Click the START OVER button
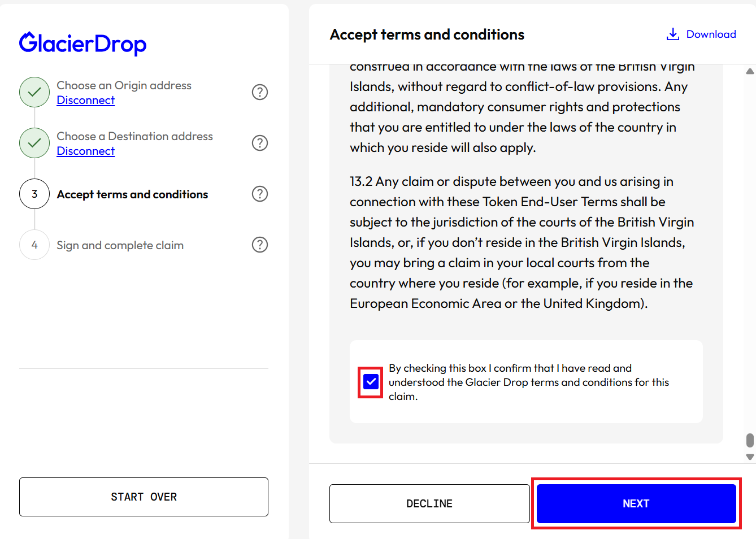Screen dimensions: 756x539 (x=144, y=497)
